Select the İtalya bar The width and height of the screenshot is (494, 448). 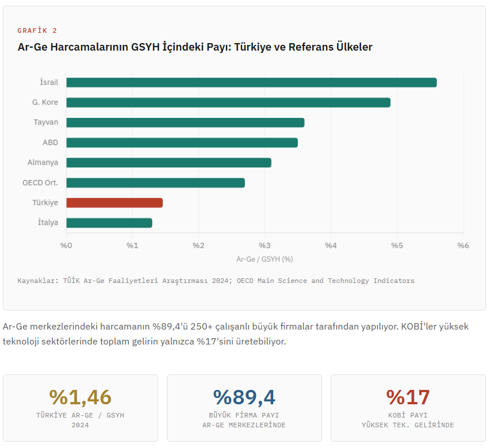tap(109, 223)
